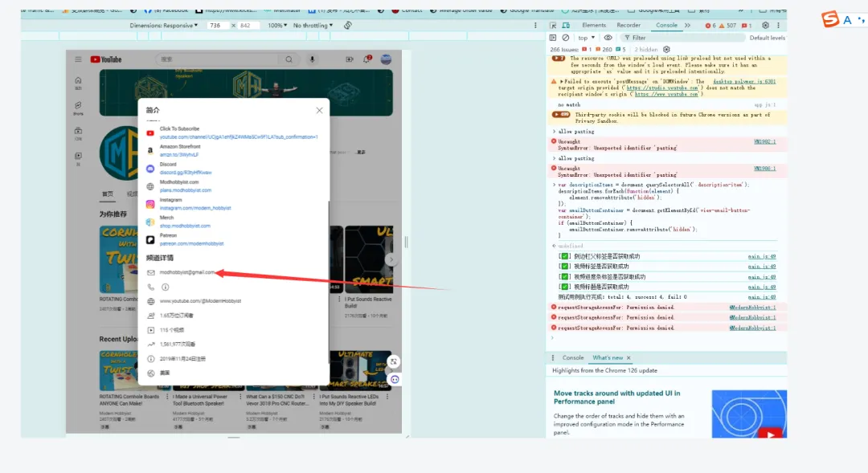This screenshot has height=473, width=868.
Task: Toggle the device toolbar icon
Action: click(566, 26)
